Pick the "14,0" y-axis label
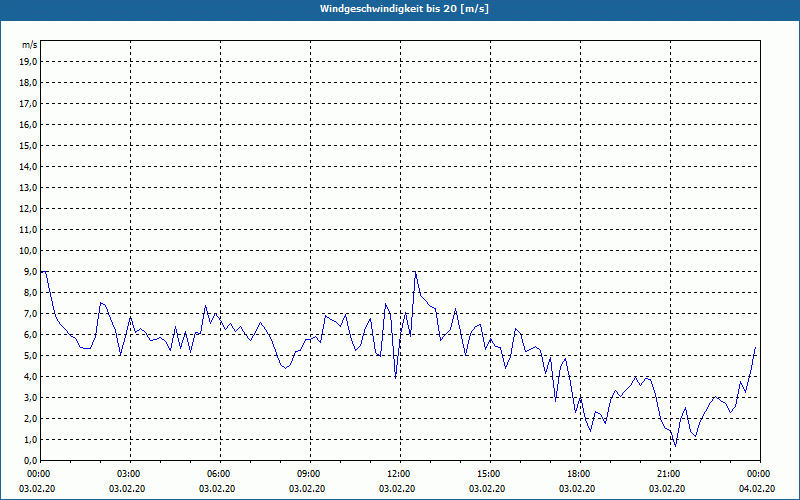 pos(28,166)
